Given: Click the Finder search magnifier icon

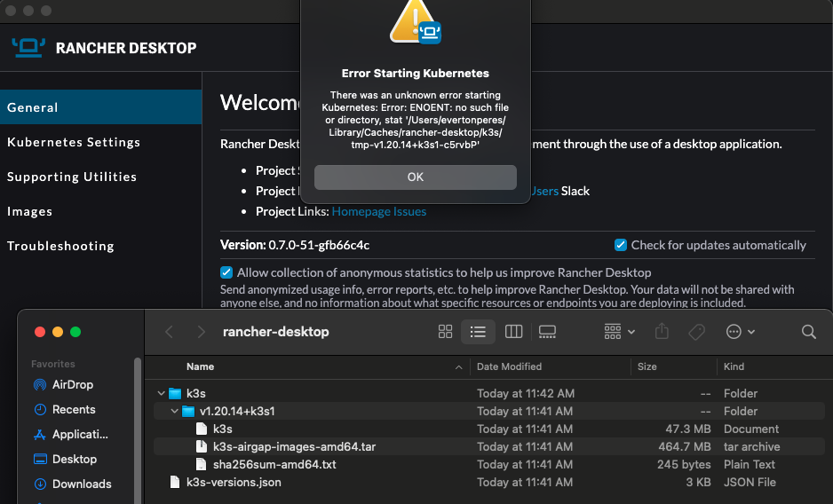Looking at the screenshot, I should click(x=808, y=332).
